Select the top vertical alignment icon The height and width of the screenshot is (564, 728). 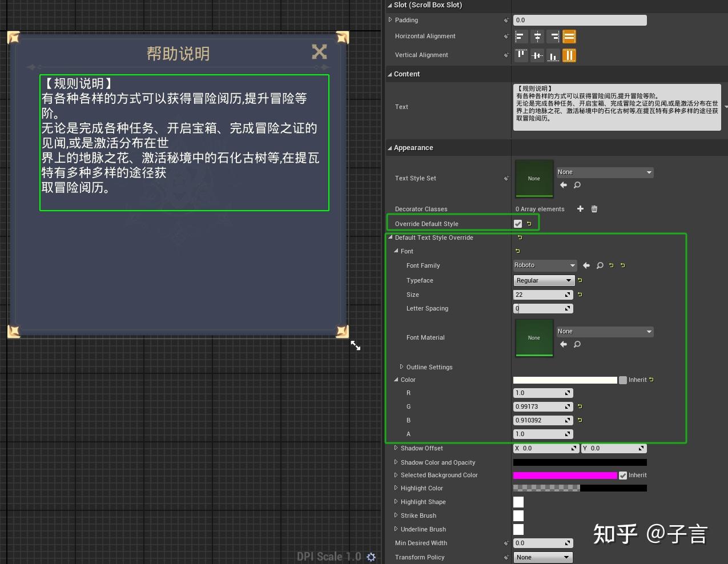point(521,55)
